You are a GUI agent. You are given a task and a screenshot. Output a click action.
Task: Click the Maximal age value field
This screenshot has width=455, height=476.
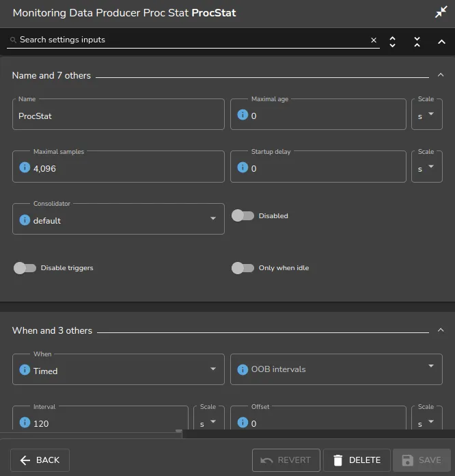click(318, 114)
